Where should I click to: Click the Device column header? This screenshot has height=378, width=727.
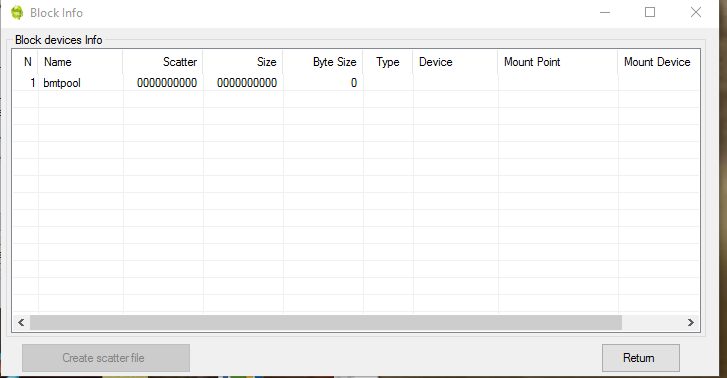coord(455,62)
